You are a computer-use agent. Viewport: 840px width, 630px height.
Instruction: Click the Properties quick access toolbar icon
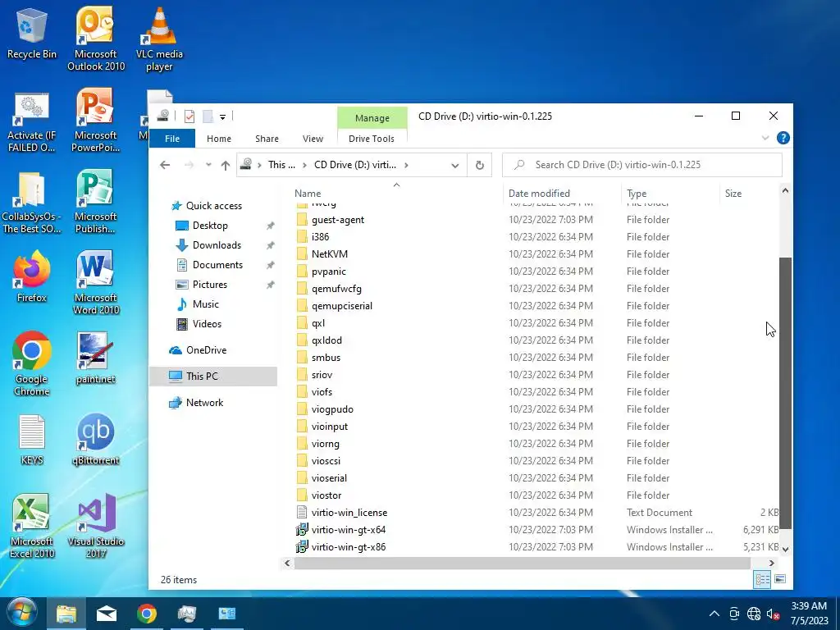click(x=189, y=116)
